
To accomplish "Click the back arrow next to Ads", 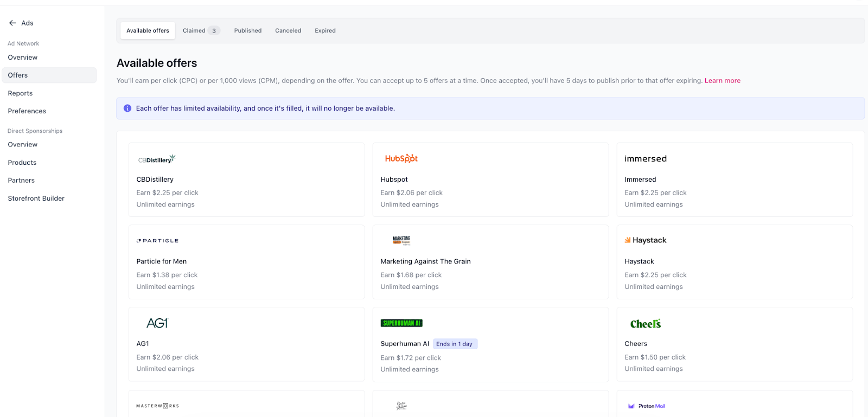I will coord(12,23).
